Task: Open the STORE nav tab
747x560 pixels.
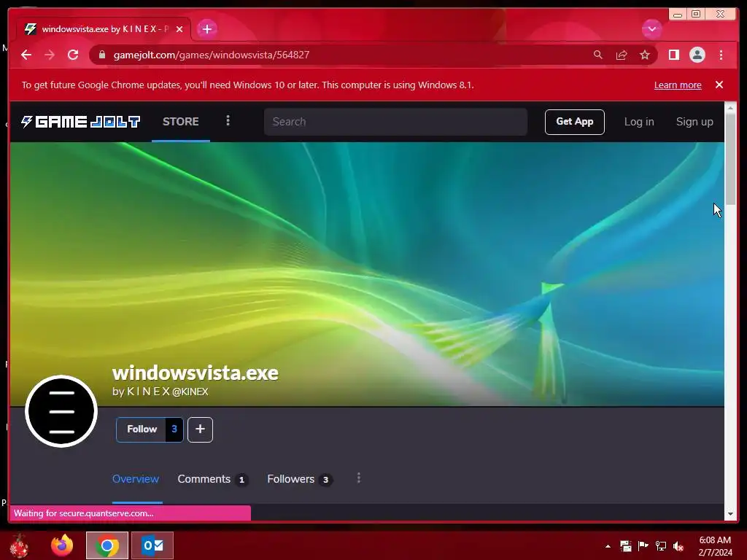Action: coord(181,122)
